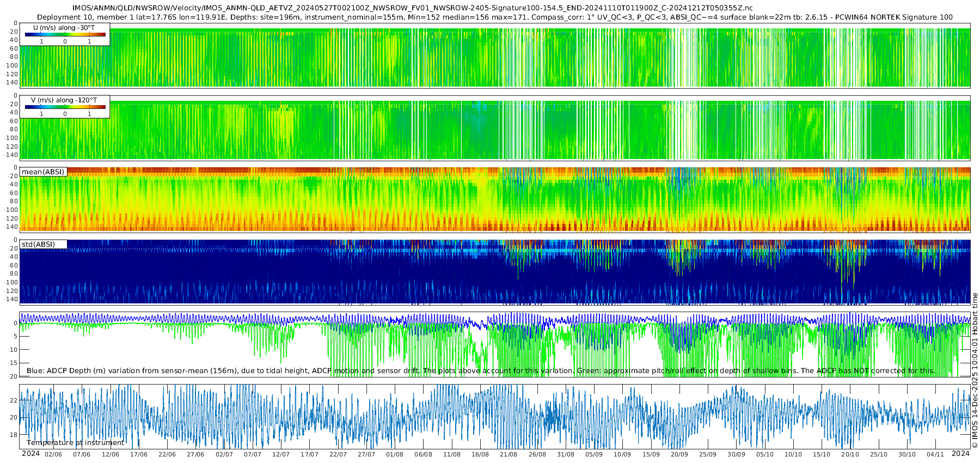Click the 'std(ABSI)' panel label
The width and height of the screenshot is (980, 463).
coord(38,244)
